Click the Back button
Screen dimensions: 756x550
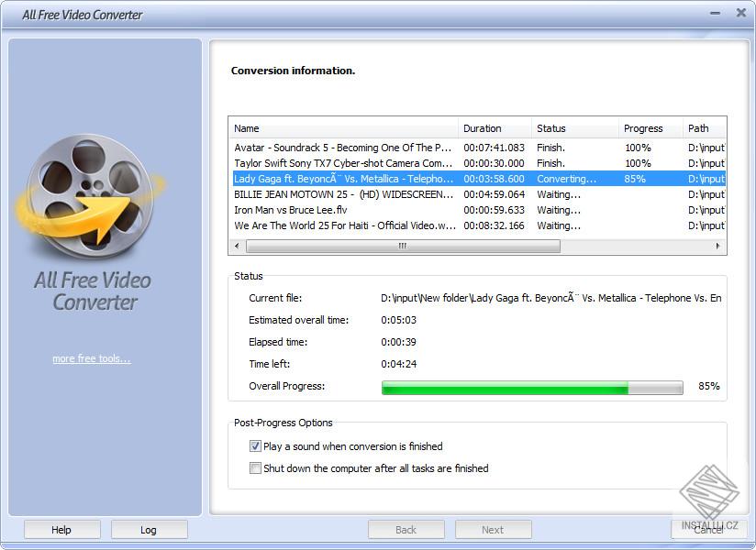point(406,529)
